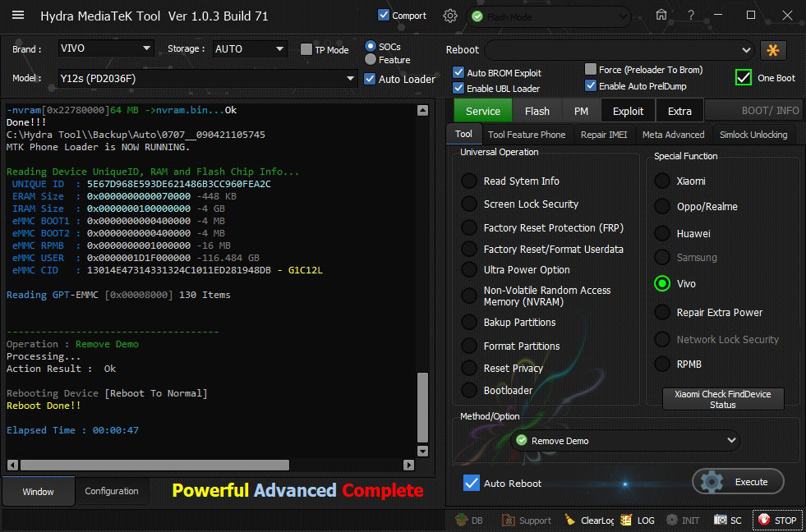Switch to the Service tab
The height and width of the screenshot is (532, 806).
point(482,111)
